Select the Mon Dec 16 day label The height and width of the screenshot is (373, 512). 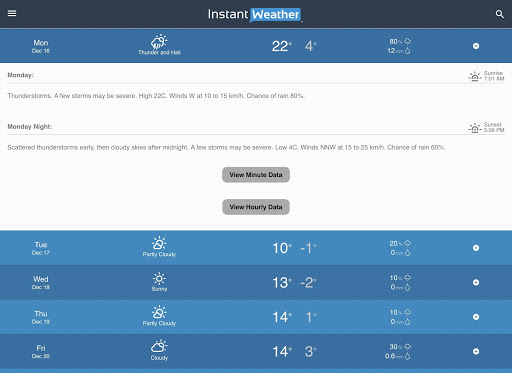tap(41, 46)
